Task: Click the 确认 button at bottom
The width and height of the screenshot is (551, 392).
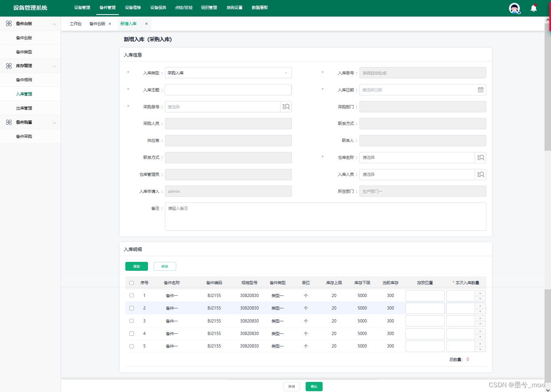Action: tap(314, 386)
